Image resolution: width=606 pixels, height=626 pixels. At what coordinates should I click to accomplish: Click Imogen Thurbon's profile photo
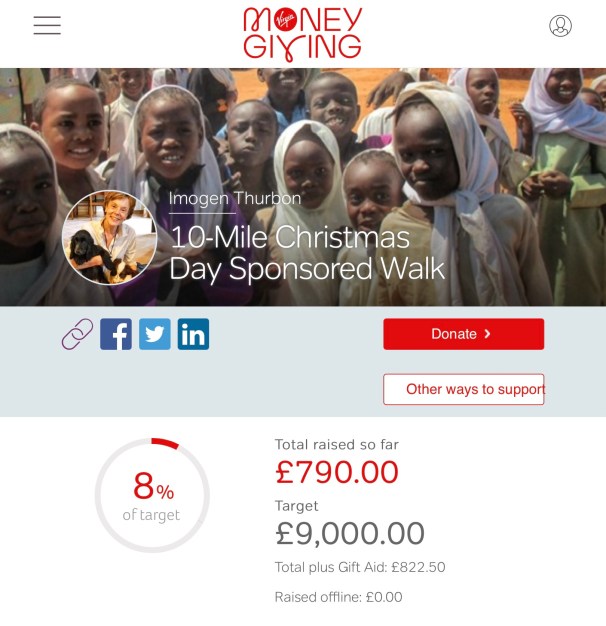[109, 238]
